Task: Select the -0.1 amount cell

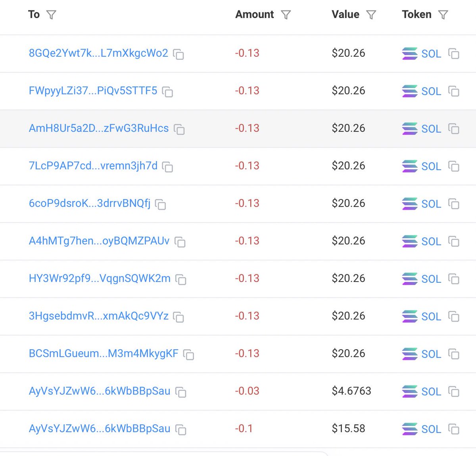Action: point(244,429)
